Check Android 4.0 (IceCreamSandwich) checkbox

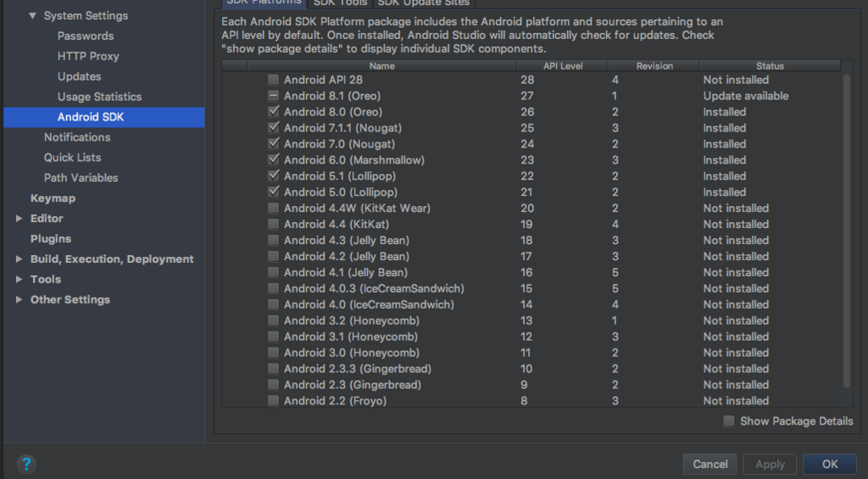coord(273,304)
